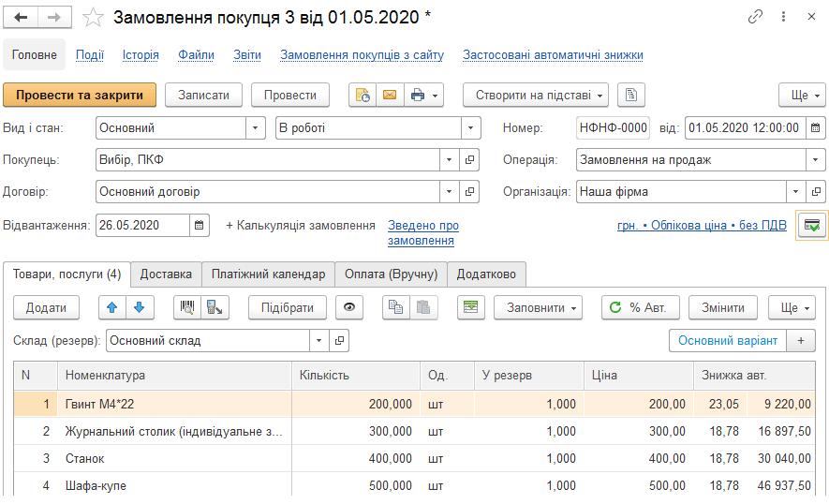
Task: Go forward with the right arrow button
Action: pyautogui.click(x=54, y=18)
